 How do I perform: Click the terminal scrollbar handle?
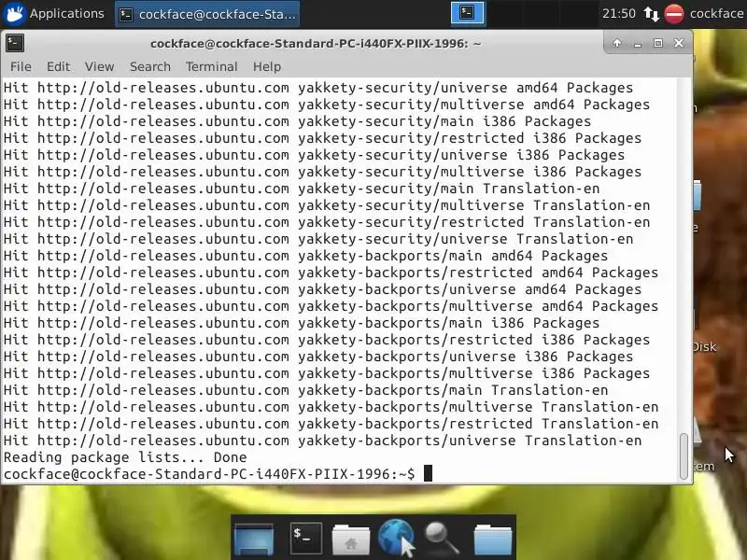point(684,456)
